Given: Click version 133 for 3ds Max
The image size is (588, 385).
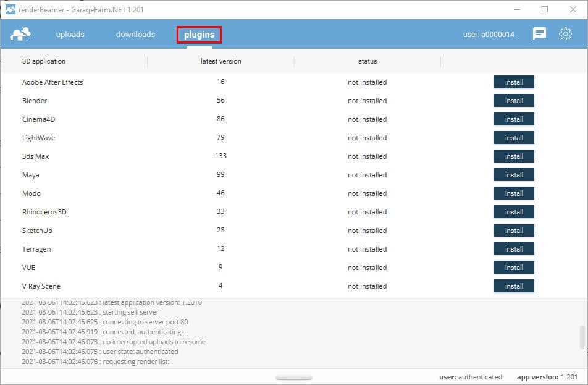Looking at the screenshot, I should coord(220,156).
